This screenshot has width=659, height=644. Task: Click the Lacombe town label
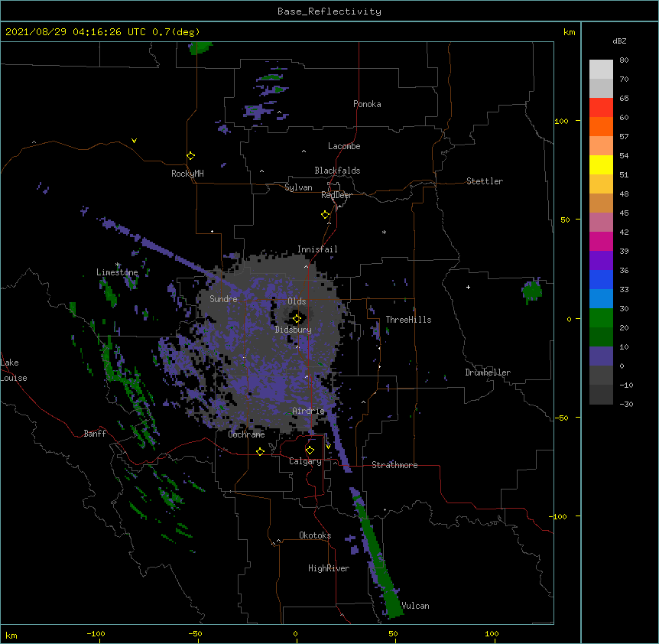[x=344, y=146]
